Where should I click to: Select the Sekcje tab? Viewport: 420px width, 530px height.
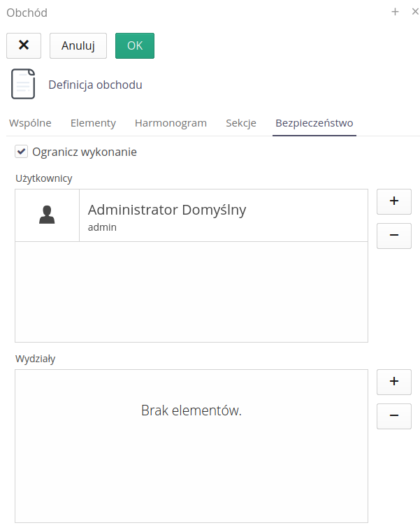point(241,123)
